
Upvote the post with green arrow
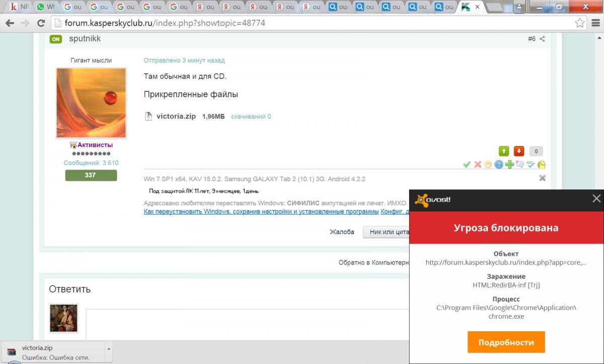504,151
